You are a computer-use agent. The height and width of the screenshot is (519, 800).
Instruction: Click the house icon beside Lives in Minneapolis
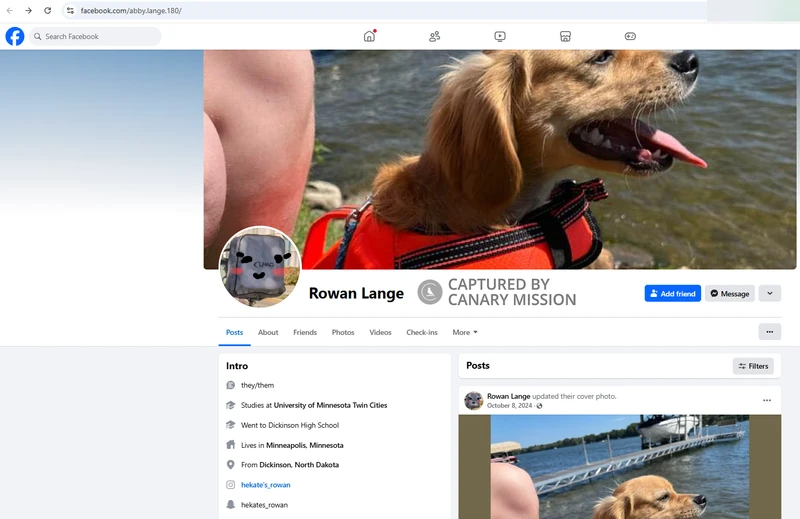coord(231,445)
